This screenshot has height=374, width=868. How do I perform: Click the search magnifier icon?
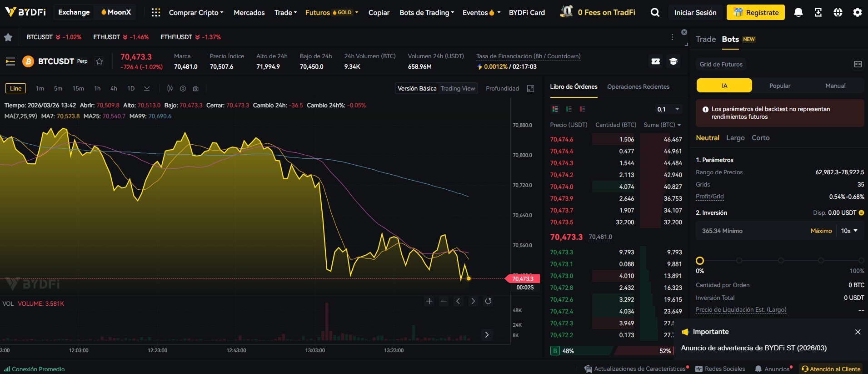pyautogui.click(x=655, y=13)
